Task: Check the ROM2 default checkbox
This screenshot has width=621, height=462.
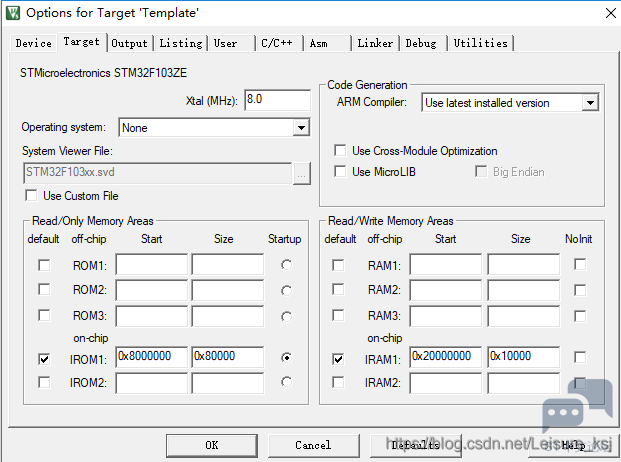Action: tap(44, 289)
